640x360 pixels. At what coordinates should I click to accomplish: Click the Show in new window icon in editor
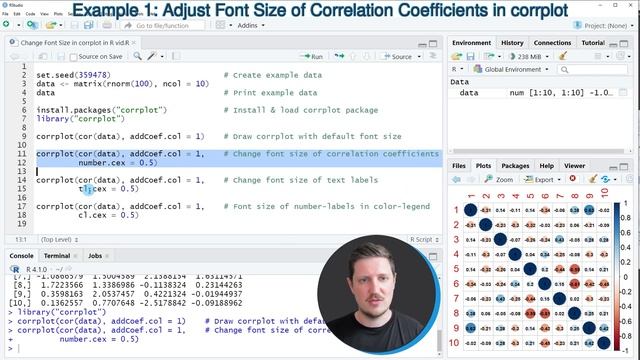pos(42,56)
